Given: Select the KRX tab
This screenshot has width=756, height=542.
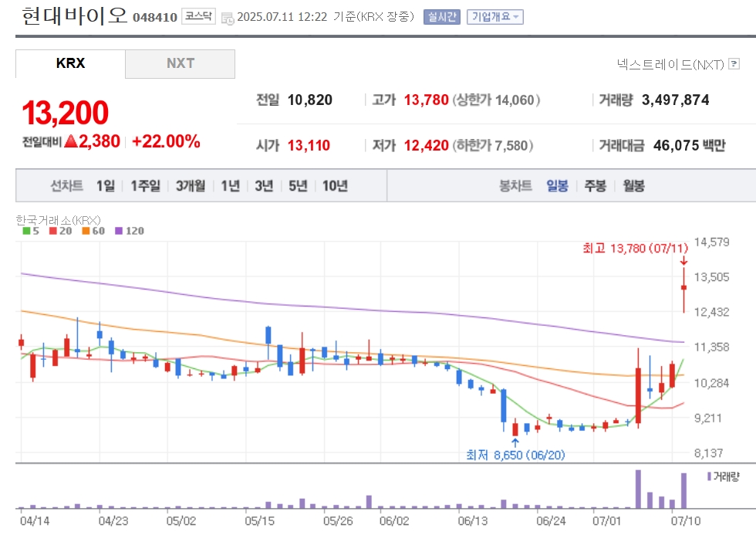Looking at the screenshot, I should [x=70, y=64].
